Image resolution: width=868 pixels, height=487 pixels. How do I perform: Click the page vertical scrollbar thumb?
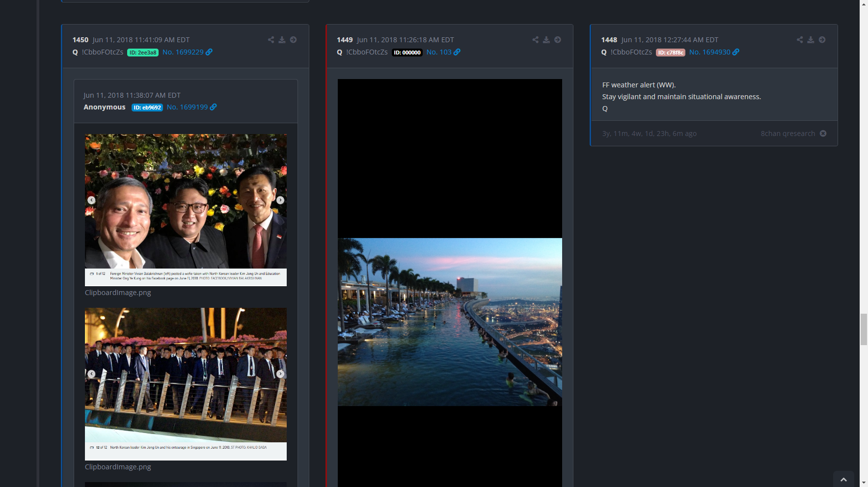click(864, 329)
